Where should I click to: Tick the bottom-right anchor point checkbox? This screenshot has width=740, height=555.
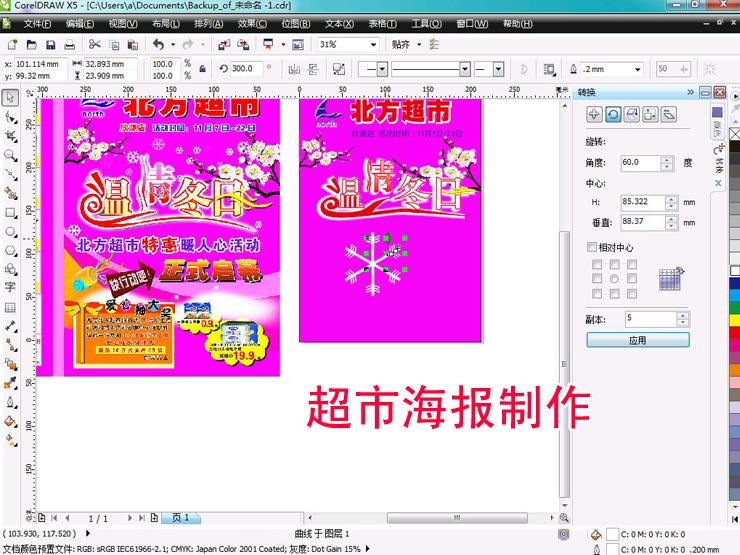pos(631,294)
